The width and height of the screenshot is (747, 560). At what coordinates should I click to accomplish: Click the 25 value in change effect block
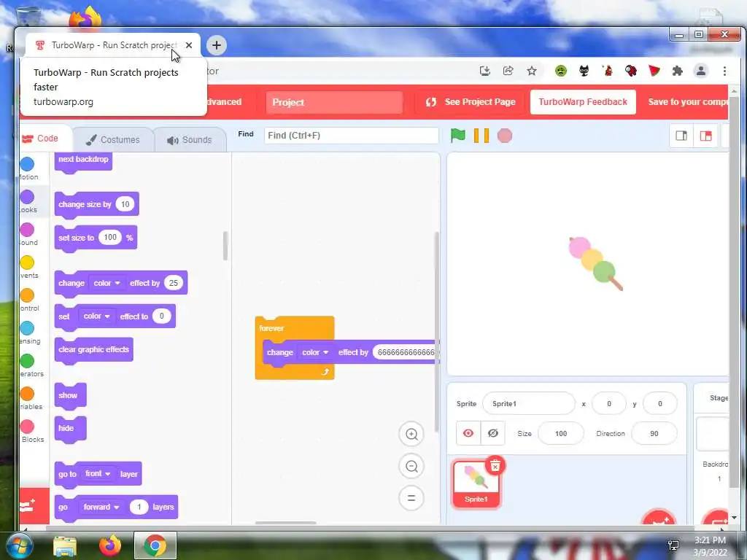tap(174, 283)
